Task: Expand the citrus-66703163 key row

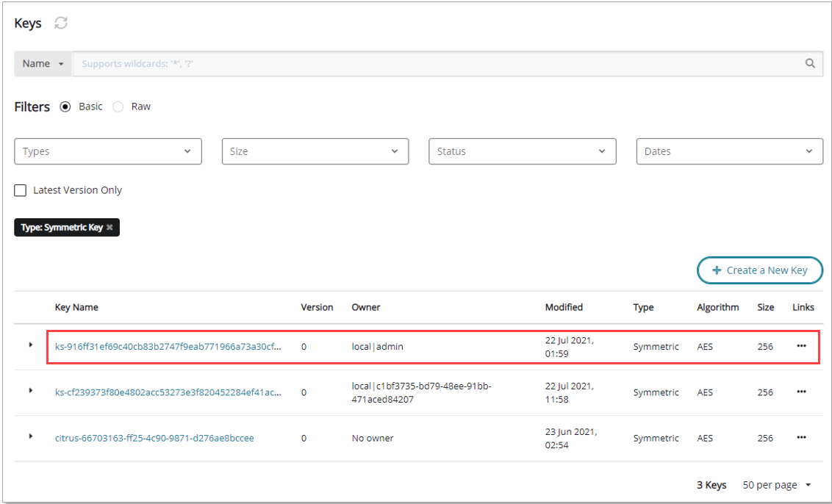Action: 31,436
